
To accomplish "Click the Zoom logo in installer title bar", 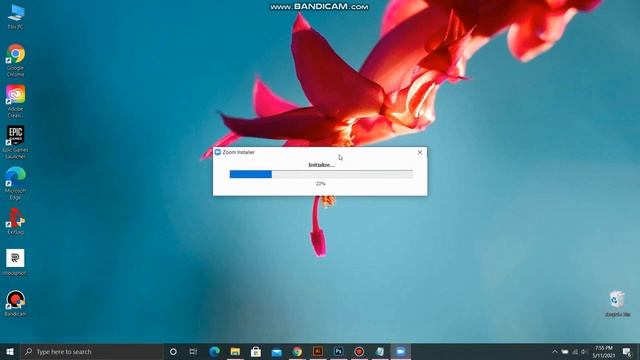I will (218, 152).
